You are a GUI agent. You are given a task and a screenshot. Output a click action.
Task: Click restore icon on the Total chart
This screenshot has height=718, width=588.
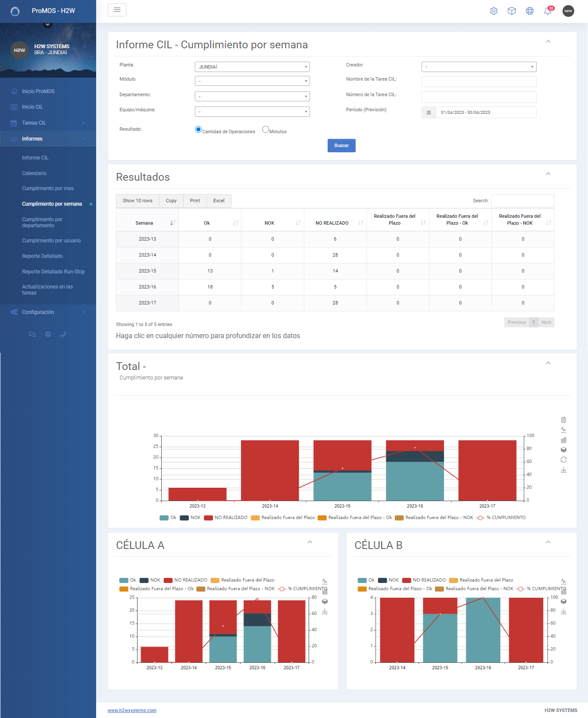click(x=563, y=460)
